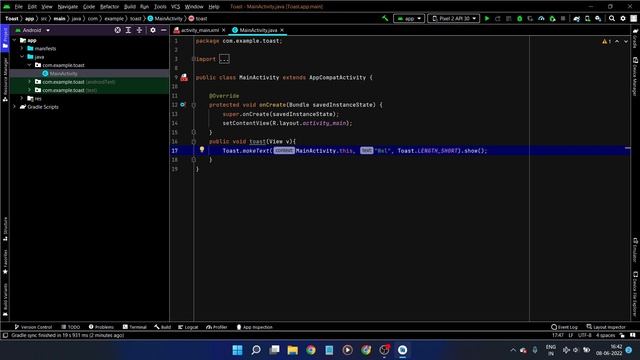The width and height of the screenshot is (640, 360).
Task: Click Attach Debugger to Android Process icon
Action: (552, 18)
